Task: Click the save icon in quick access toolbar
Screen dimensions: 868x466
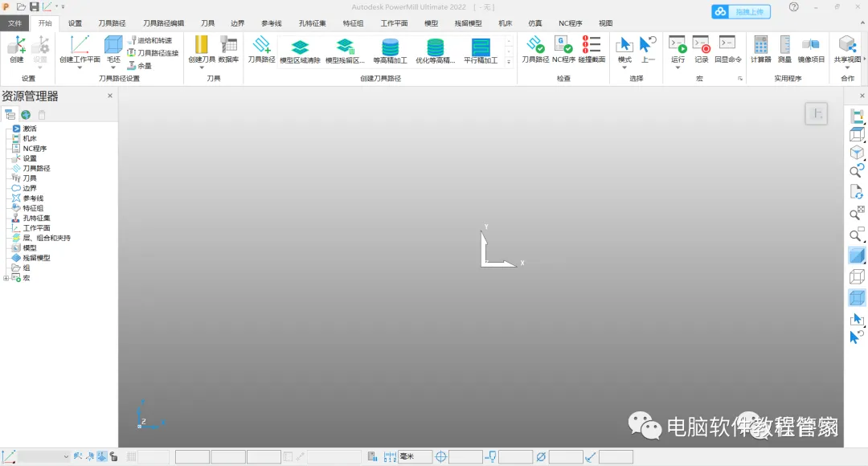Action: pos(35,6)
